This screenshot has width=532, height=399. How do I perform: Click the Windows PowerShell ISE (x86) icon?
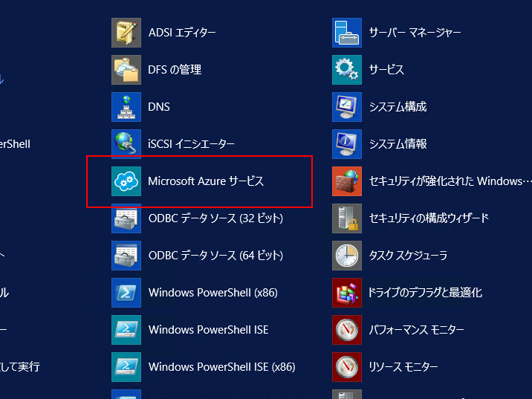coord(126,367)
